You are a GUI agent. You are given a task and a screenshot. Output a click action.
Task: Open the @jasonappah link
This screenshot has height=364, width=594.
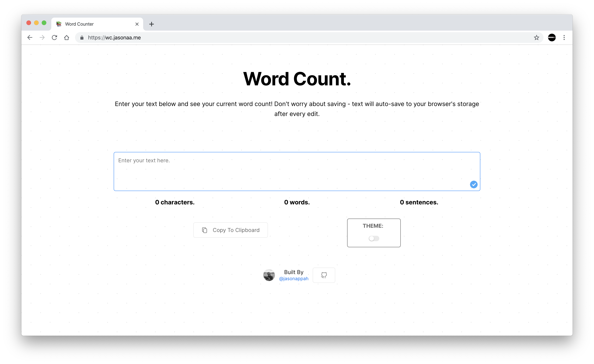point(293,279)
